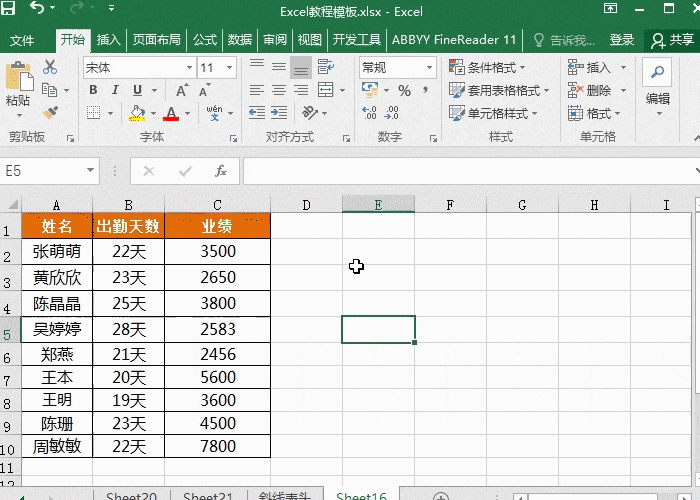Switch to the 公式 Formulas tab
The width and height of the screenshot is (700, 500).
click(x=205, y=40)
